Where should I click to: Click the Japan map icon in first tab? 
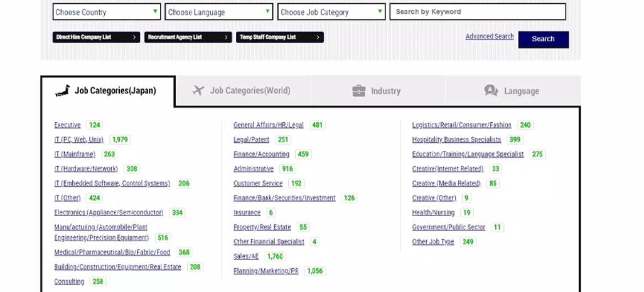point(63,91)
